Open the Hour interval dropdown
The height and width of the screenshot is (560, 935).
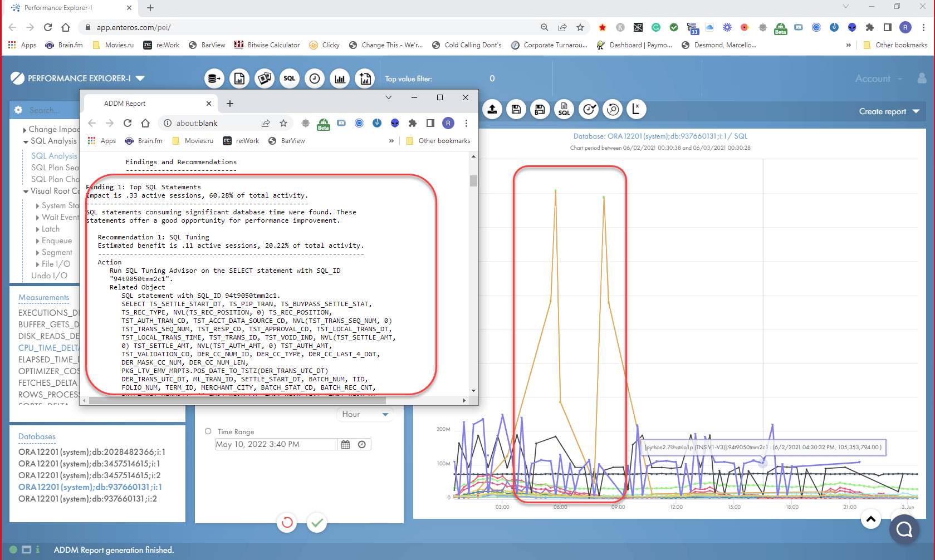click(x=365, y=414)
